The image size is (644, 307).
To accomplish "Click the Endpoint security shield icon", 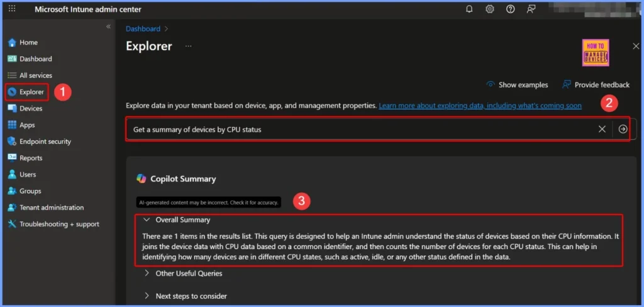I will click(x=12, y=142).
